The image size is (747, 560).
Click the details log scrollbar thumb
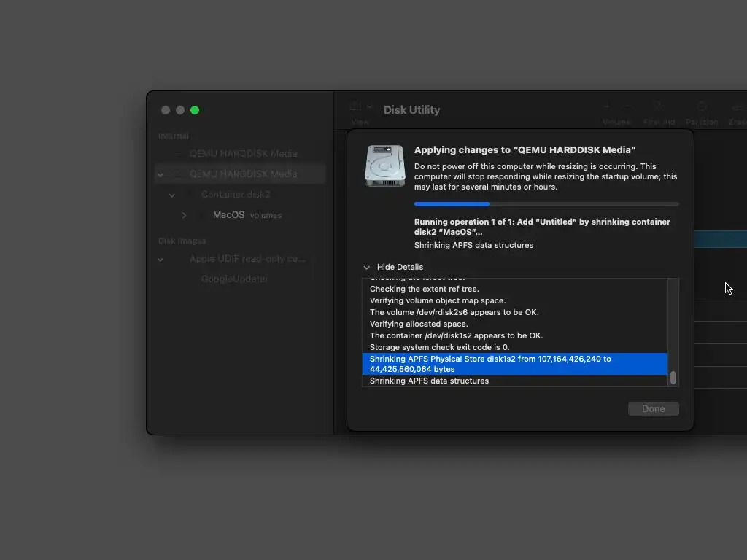click(x=673, y=378)
